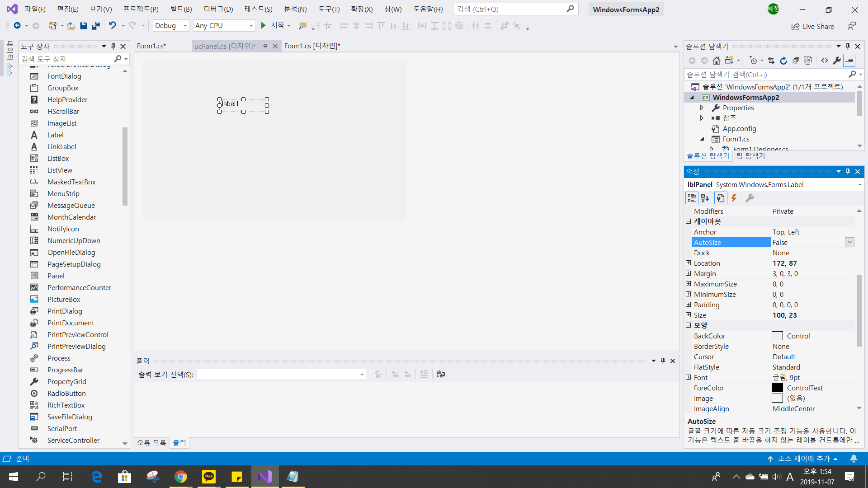Open the AutoSize value dropdown

(x=849, y=242)
